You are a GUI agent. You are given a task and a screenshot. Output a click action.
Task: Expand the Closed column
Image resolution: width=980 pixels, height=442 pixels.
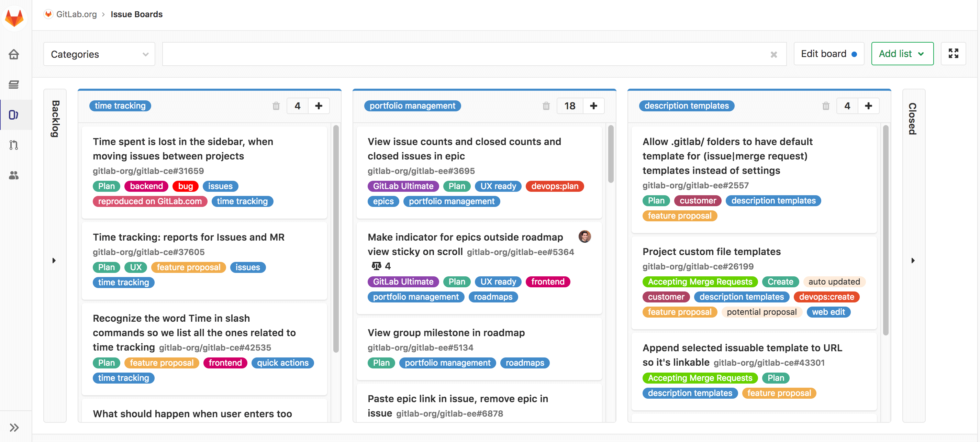click(x=913, y=261)
